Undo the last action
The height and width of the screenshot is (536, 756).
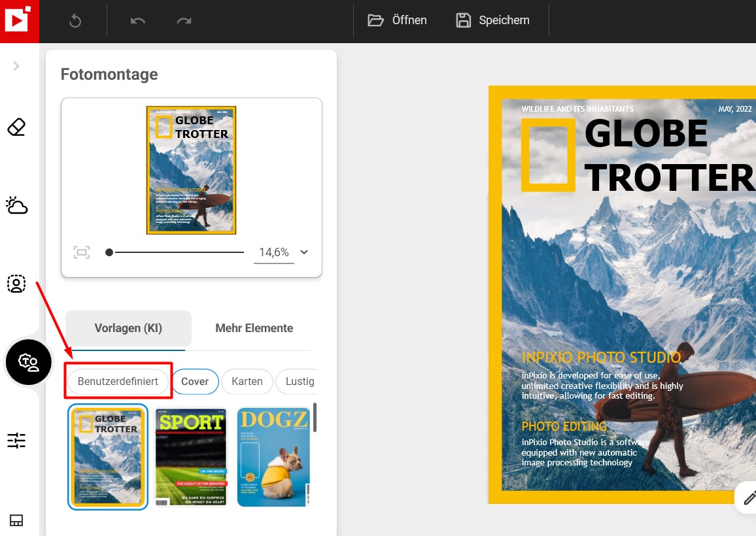tap(137, 21)
